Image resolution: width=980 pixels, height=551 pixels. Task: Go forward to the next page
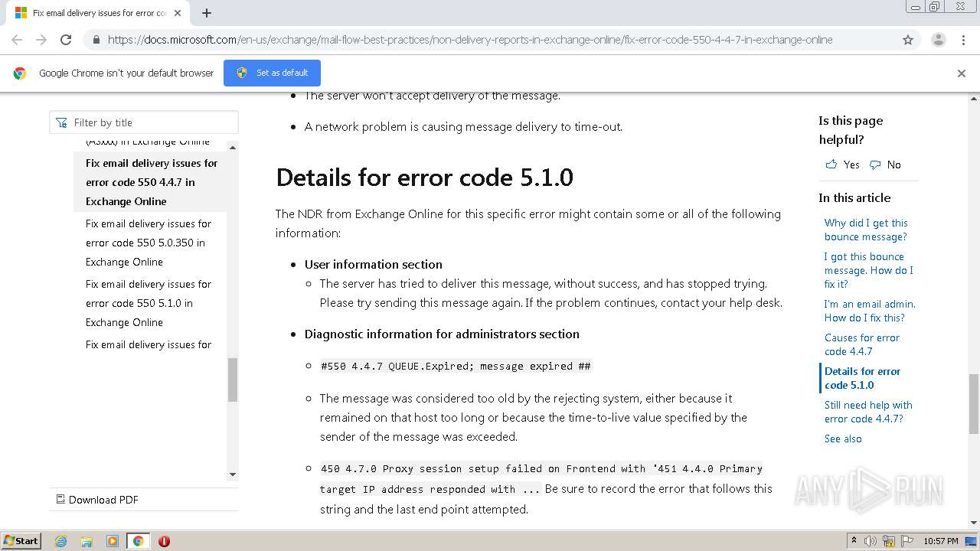pyautogui.click(x=41, y=40)
